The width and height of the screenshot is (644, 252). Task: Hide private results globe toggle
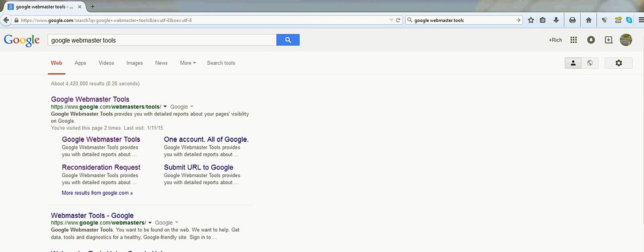pos(590,63)
